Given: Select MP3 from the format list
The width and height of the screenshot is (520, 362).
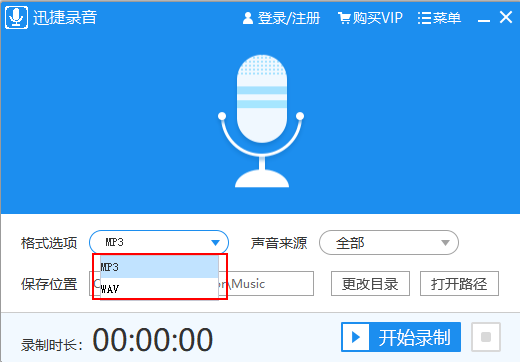Looking at the screenshot, I should 159,267.
